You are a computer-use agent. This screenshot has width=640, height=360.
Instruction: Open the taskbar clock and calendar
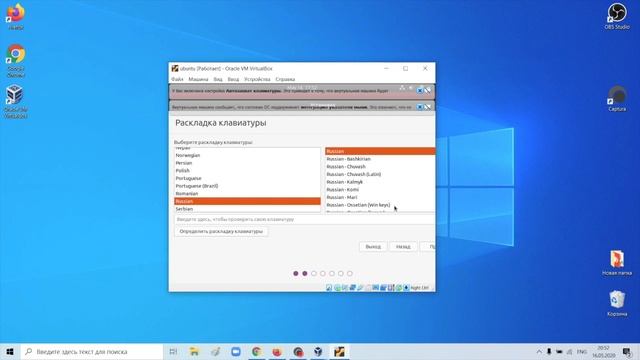tap(604, 351)
